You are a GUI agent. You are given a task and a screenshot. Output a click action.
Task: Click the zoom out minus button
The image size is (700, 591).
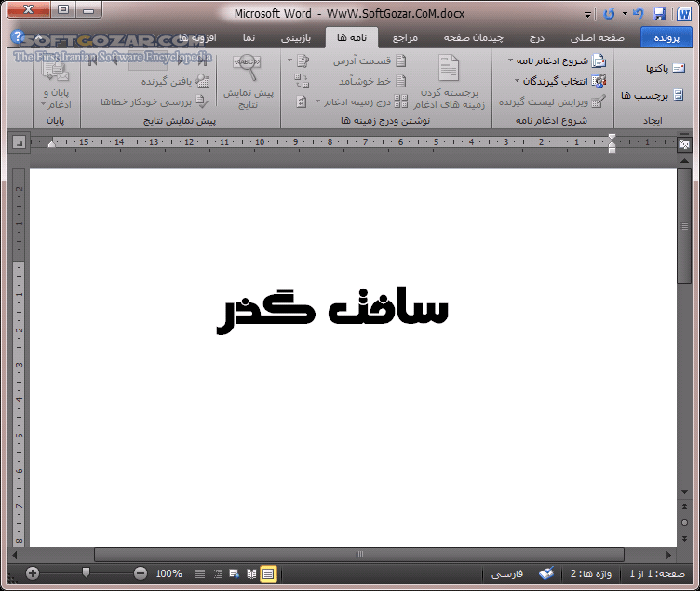(x=141, y=573)
